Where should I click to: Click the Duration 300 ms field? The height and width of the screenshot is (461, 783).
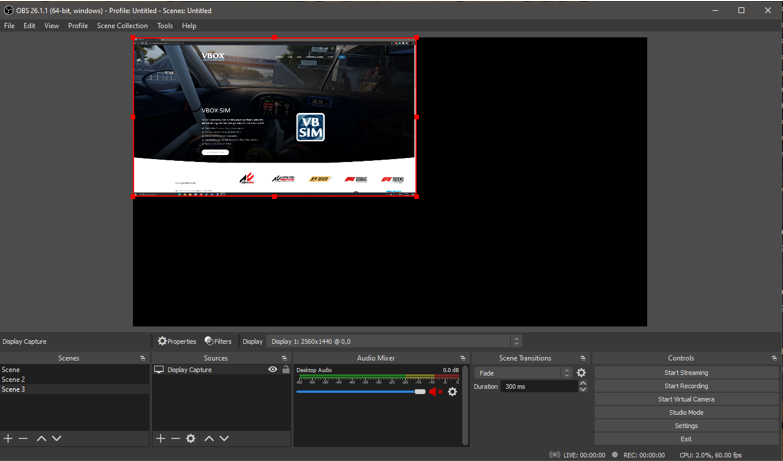pyautogui.click(x=539, y=387)
